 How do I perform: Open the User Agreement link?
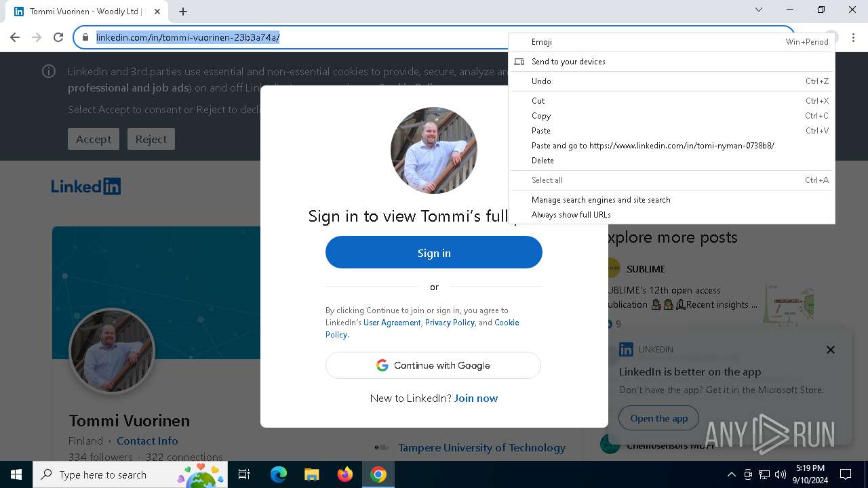tap(392, 323)
